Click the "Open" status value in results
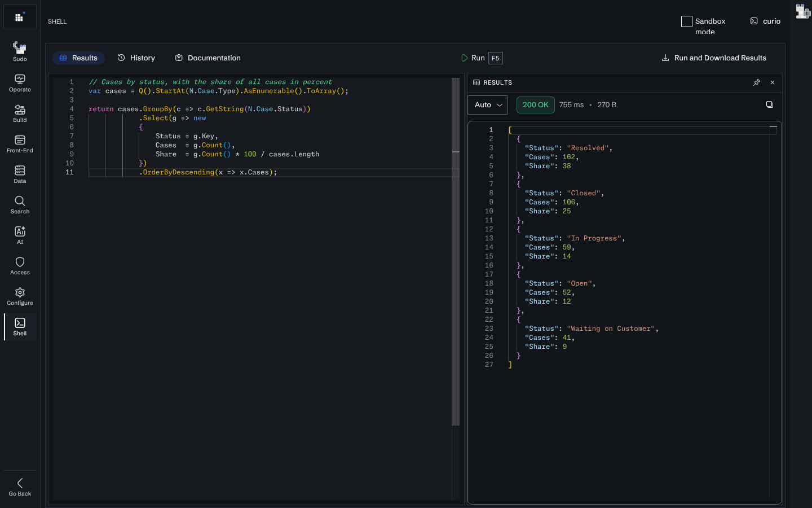 (x=579, y=283)
